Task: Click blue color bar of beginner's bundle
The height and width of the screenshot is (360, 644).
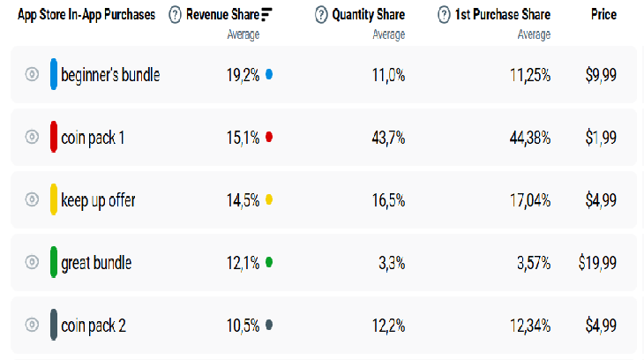Action: [x=54, y=75]
